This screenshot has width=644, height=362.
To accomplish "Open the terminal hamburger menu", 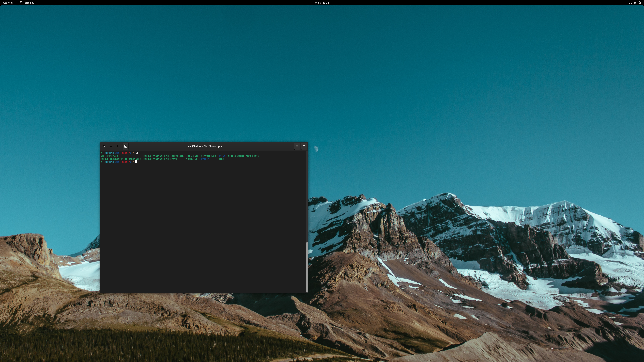I will tap(304, 146).
